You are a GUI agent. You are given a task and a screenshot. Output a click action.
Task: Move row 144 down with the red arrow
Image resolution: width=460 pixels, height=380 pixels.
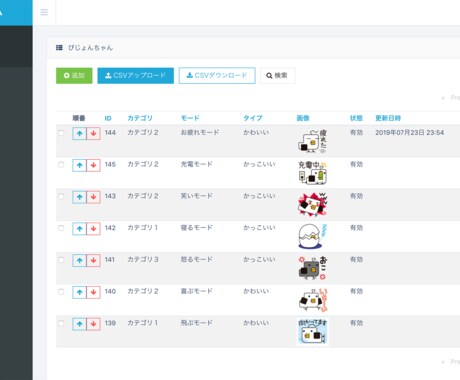click(93, 134)
